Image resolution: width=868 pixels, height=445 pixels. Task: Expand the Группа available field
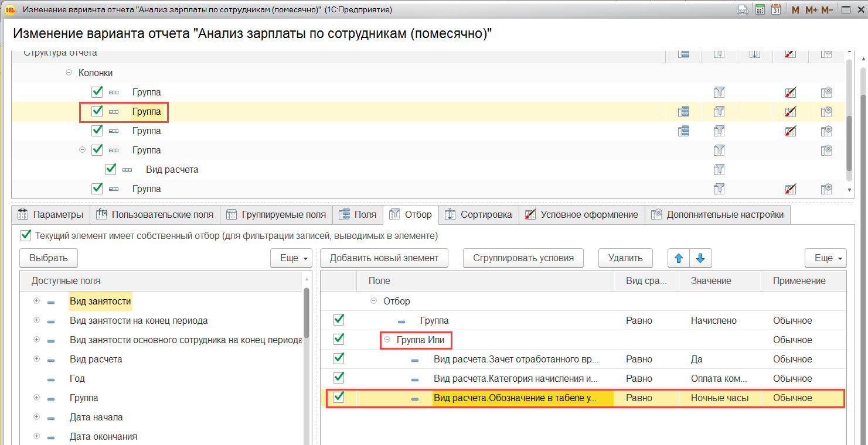[x=36, y=398]
